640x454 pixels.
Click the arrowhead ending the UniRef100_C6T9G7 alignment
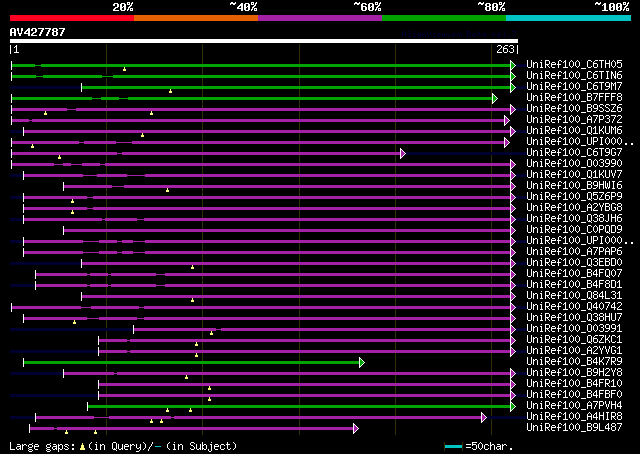(402, 153)
